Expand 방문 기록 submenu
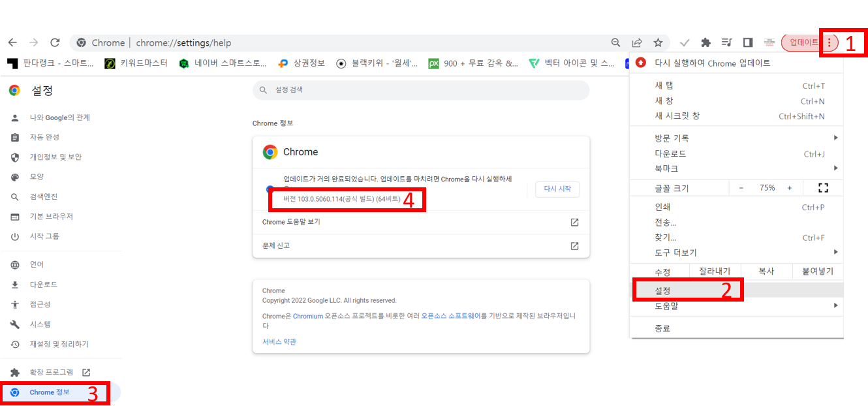Screen dimensions: 868x406 pyautogui.click(x=737, y=138)
